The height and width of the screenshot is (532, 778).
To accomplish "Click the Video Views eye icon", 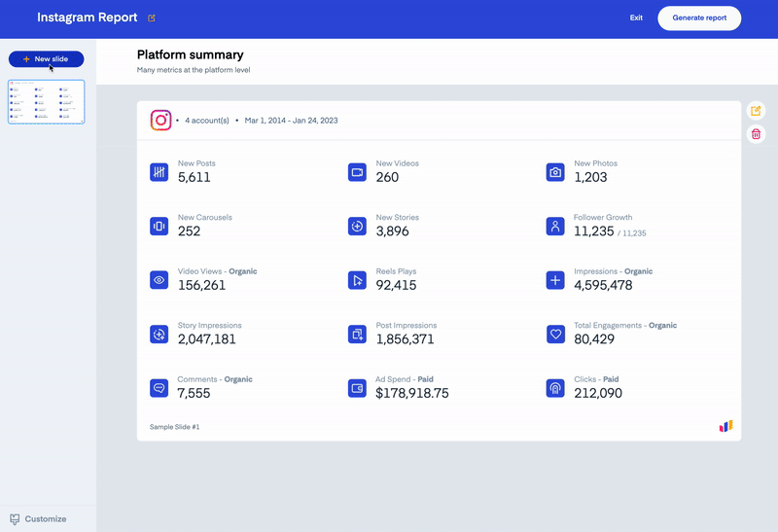I will [159, 280].
